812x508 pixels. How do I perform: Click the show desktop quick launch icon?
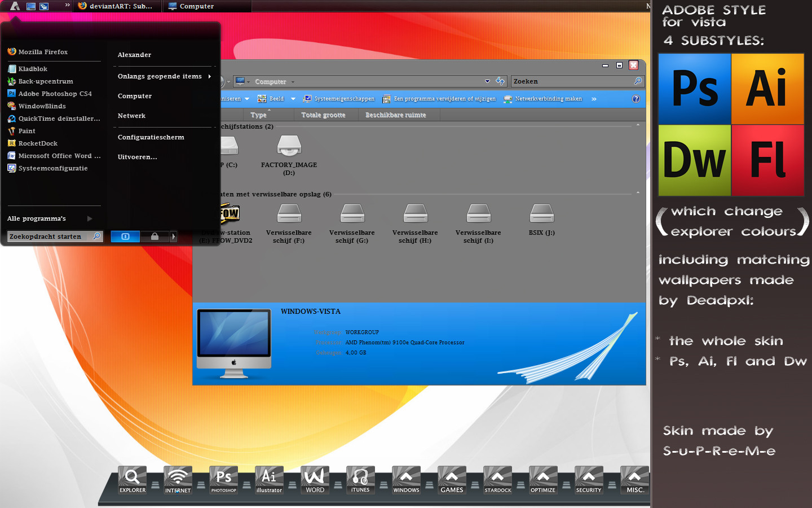(31, 6)
